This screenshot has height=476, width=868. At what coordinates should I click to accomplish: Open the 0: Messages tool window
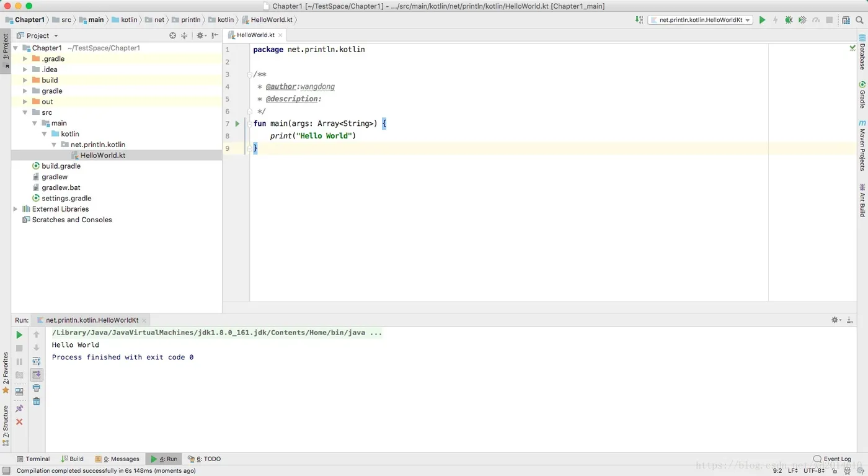[x=118, y=459]
